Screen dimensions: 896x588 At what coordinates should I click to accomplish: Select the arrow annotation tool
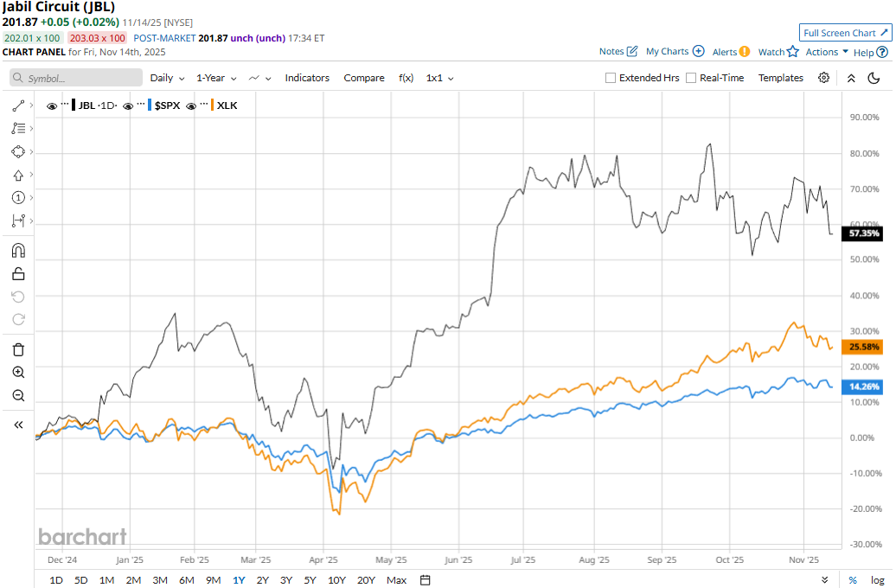tap(18, 175)
